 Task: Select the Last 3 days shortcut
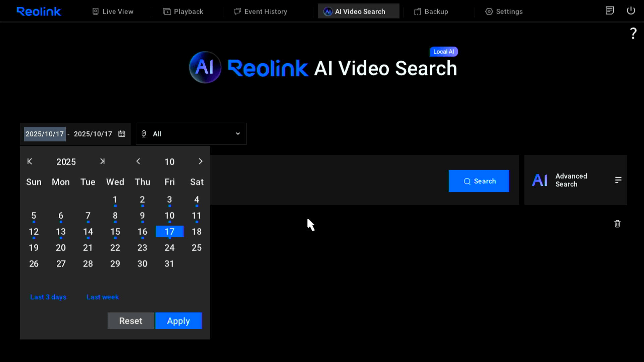click(x=48, y=297)
